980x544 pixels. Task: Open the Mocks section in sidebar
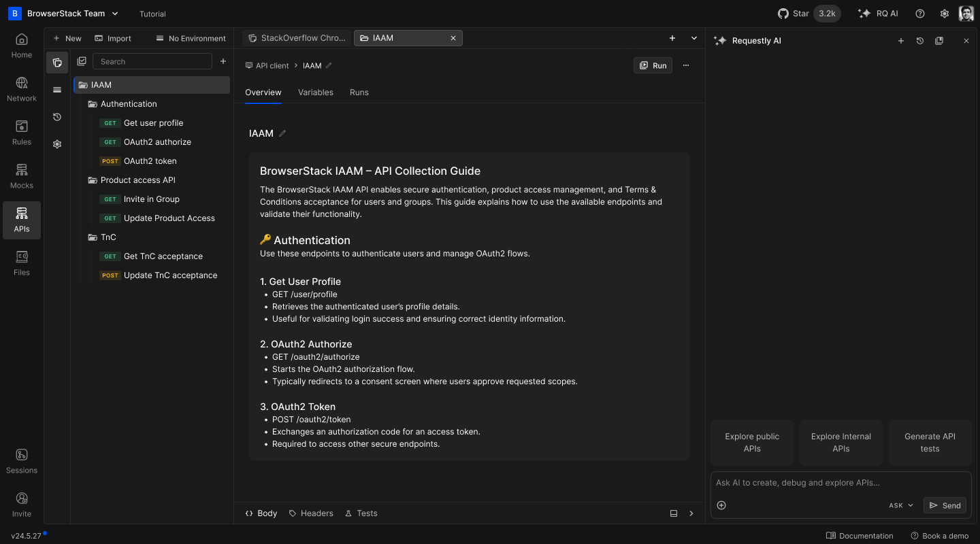coord(22,177)
